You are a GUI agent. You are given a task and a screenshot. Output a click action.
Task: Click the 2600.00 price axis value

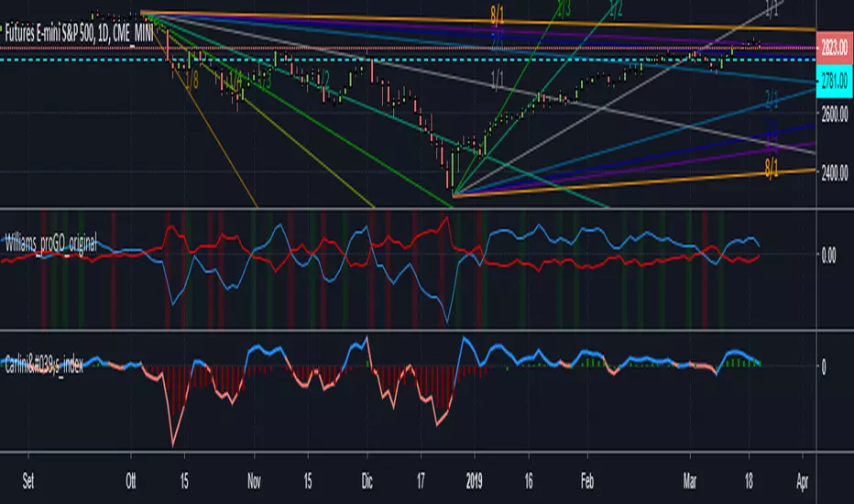[835, 115]
